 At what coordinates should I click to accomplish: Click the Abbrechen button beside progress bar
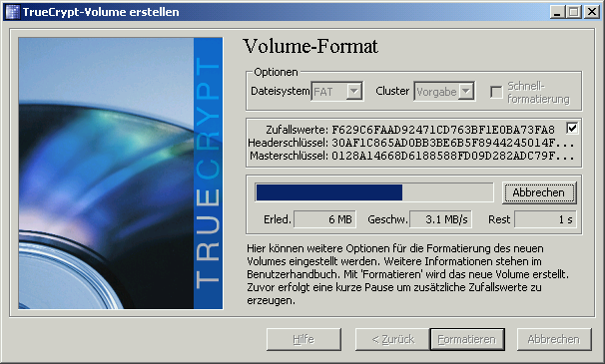pyautogui.click(x=539, y=192)
